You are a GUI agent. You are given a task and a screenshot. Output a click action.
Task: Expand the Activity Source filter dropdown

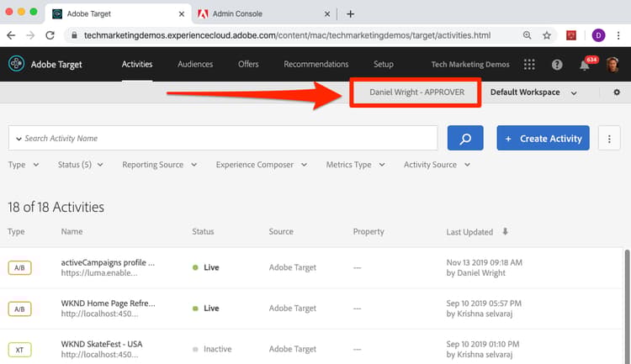pos(437,165)
